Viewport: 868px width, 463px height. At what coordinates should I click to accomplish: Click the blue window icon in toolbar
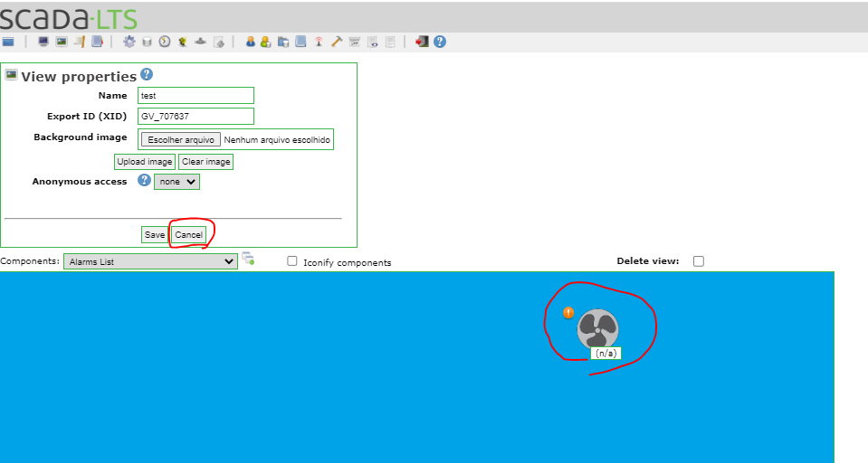click(8, 42)
